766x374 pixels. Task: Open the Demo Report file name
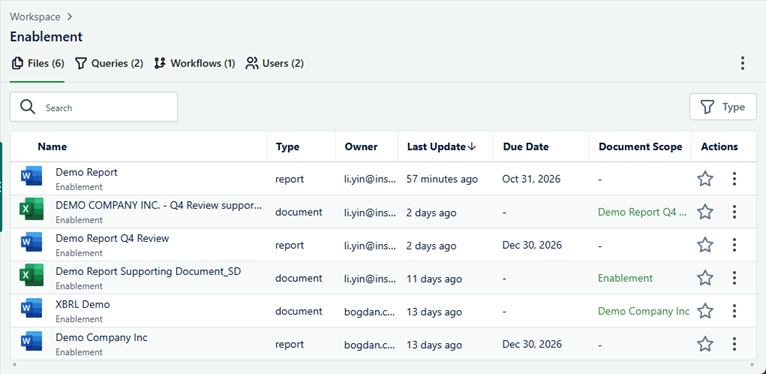pos(86,172)
